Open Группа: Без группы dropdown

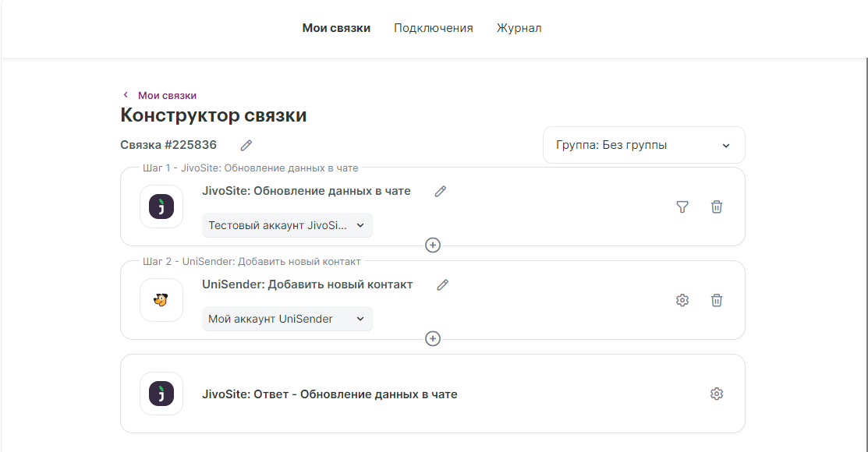point(644,145)
